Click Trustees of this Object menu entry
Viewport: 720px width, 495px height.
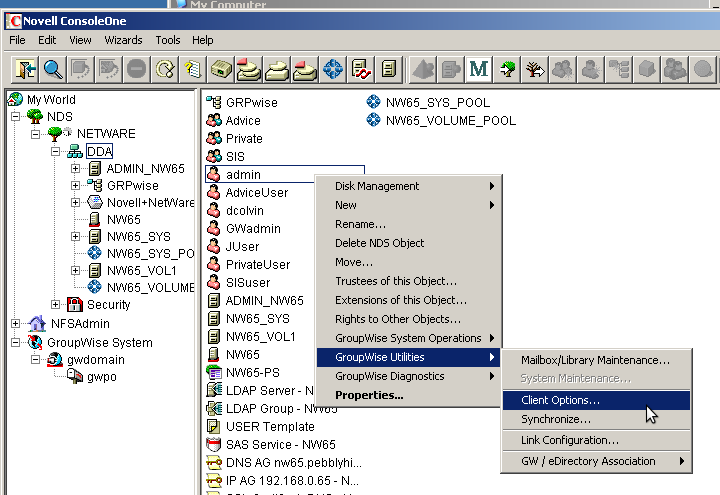point(395,281)
